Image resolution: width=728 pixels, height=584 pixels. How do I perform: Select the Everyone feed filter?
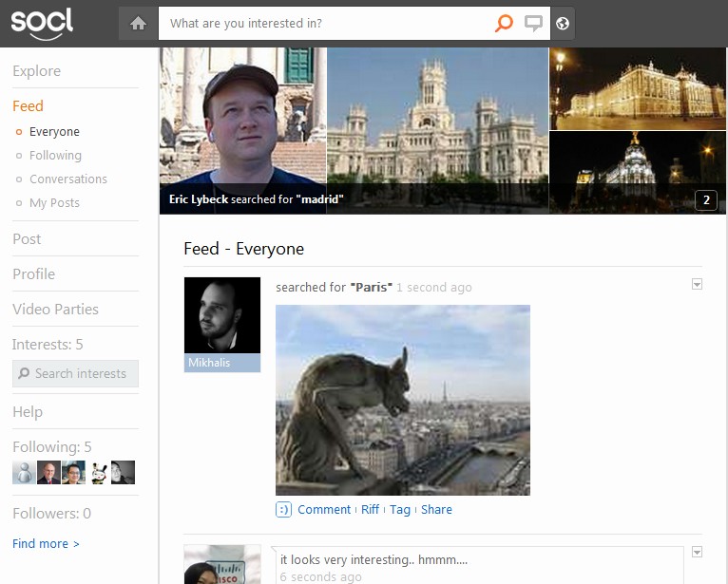click(54, 132)
